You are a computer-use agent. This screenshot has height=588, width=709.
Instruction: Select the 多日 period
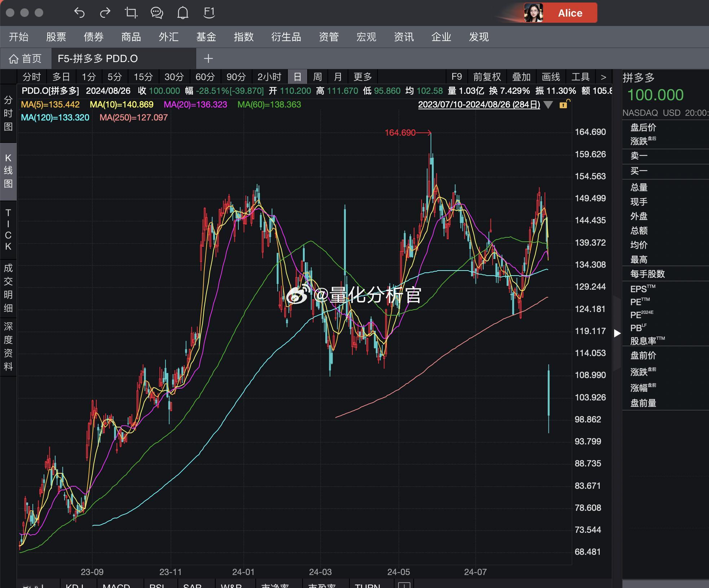[61, 77]
